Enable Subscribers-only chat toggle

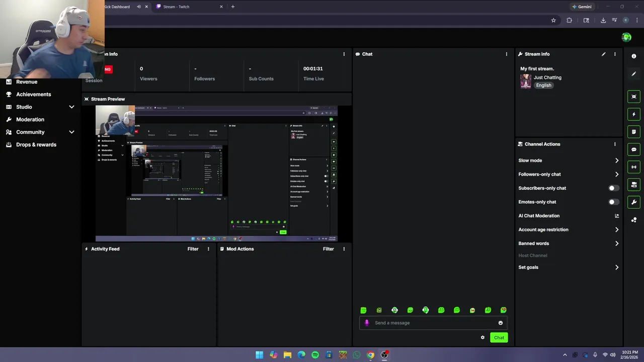point(613,188)
